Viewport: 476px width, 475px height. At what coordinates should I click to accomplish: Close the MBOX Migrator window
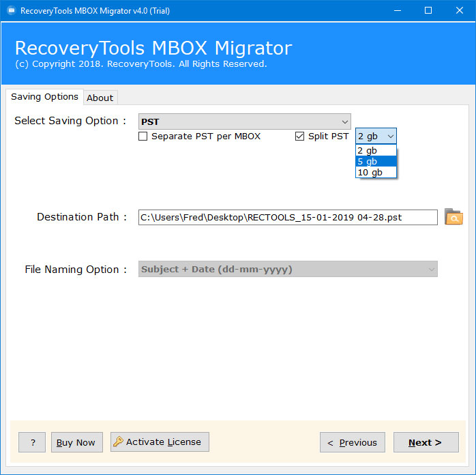(x=460, y=11)
